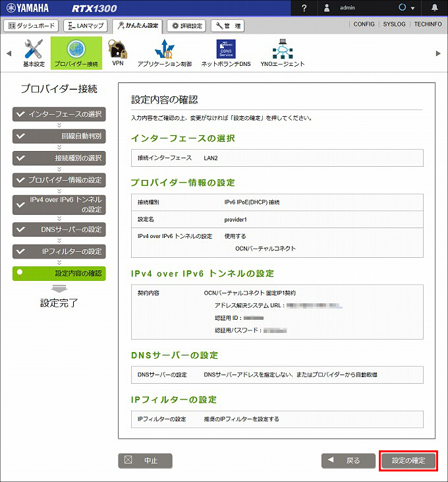This screenshot has height=482, width=448.
Task: Open アプリケーション制御 icon
Action: coord(165,53)
